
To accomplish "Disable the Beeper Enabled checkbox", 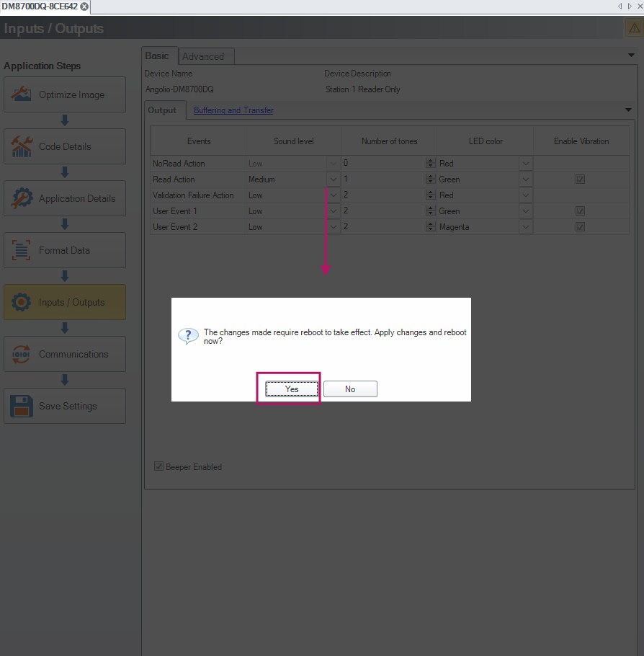I will click(x=158, y=466).
